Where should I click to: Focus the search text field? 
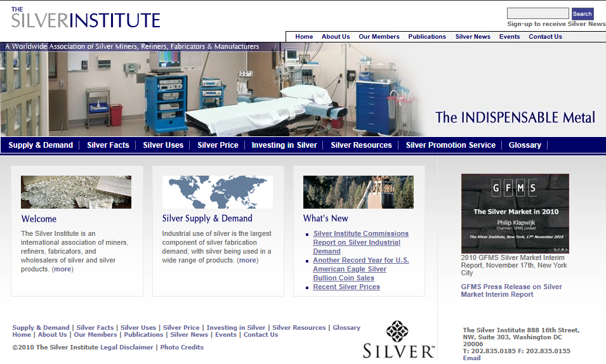(537, 13)
